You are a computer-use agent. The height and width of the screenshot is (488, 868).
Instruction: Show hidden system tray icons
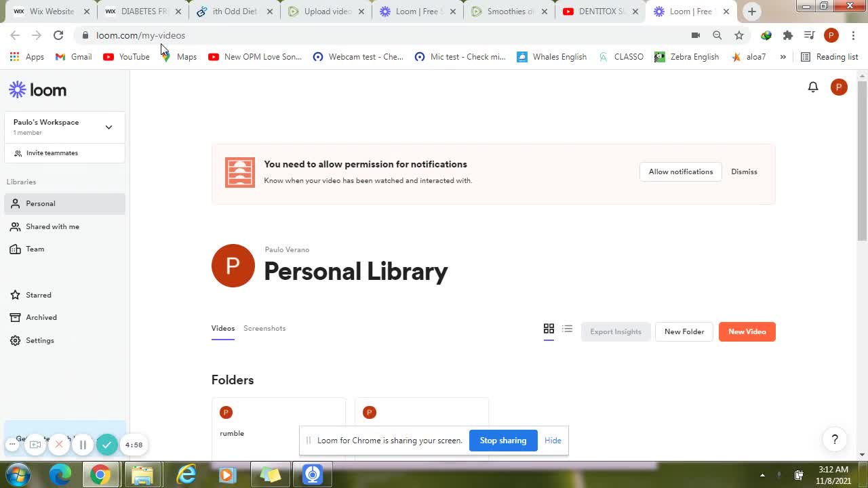[x=762, y=475]
